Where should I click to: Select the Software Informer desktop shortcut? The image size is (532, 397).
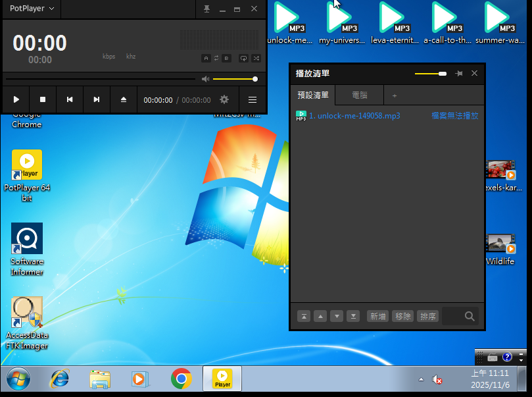[x=27, y=250]
